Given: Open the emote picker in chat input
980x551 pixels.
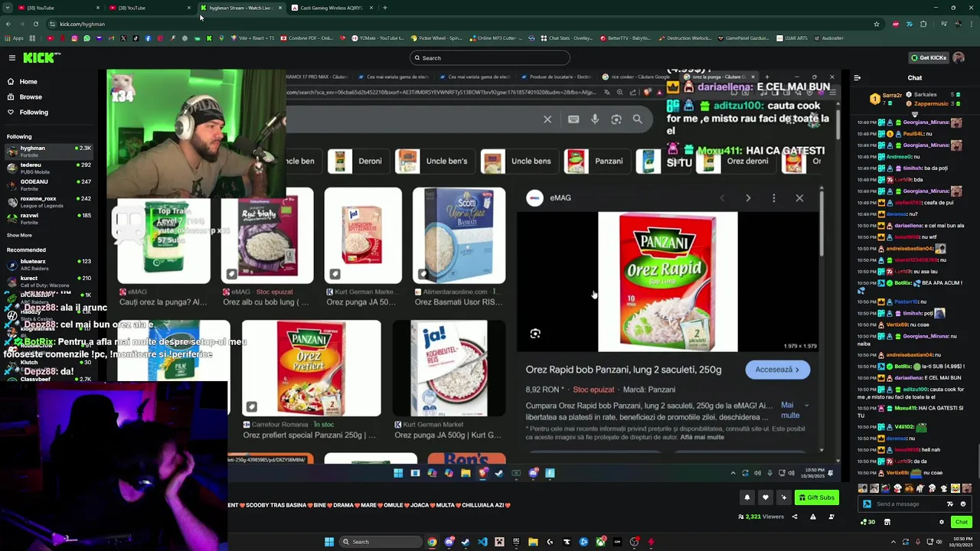Looking at the screenshot, I should click(962, 504).
